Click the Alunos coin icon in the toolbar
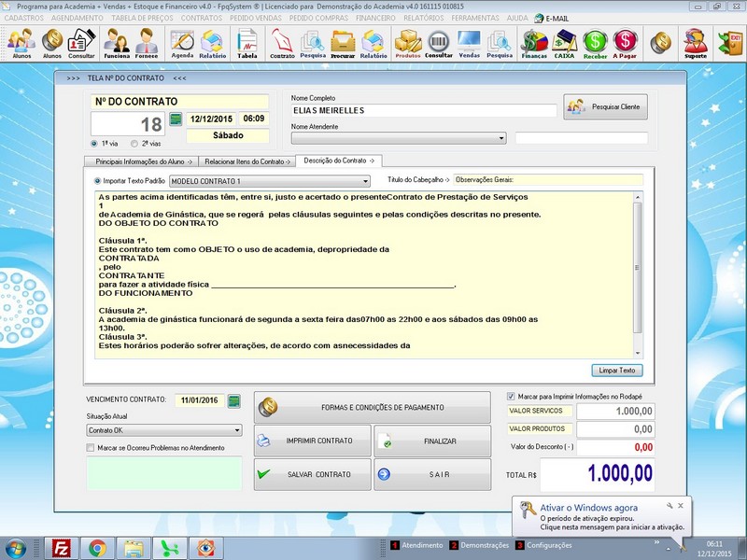The image size is (747, 560). [52, 43]
